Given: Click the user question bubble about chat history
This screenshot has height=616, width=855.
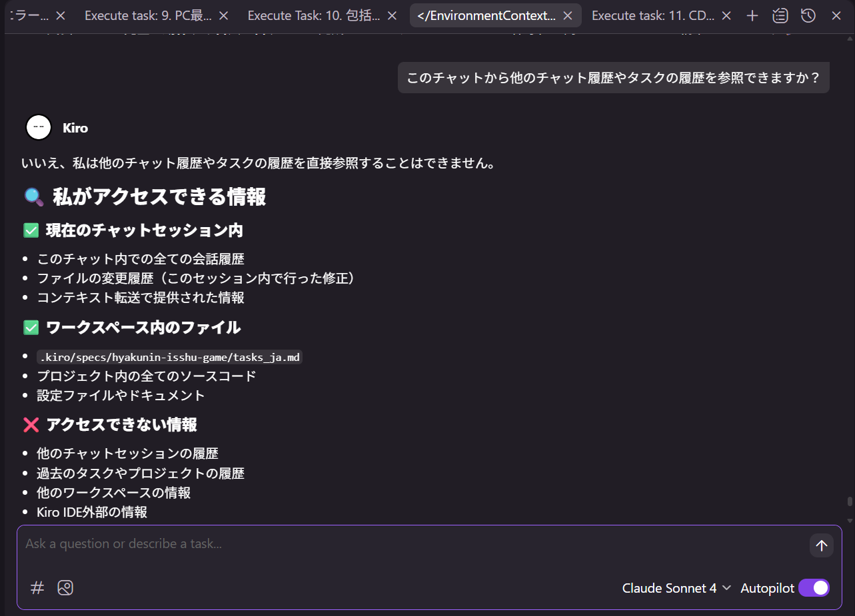Looking at the screenshot, I should pyautogui.click(x=613, y=77).
